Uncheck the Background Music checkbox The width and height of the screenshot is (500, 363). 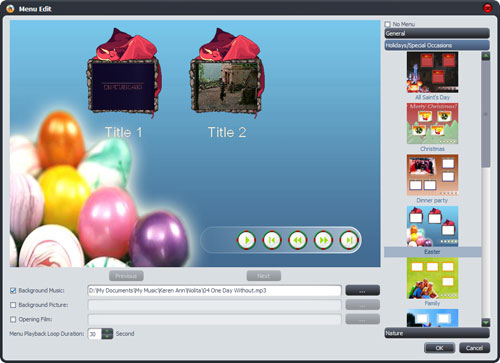pyautogui.click(x=13, y=291)
